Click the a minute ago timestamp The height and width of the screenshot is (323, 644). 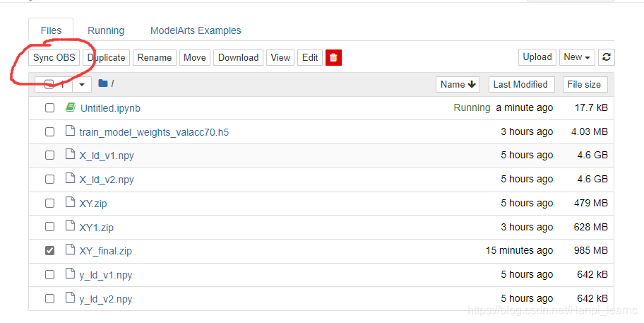pyautogui.click(x=525, y=107)
